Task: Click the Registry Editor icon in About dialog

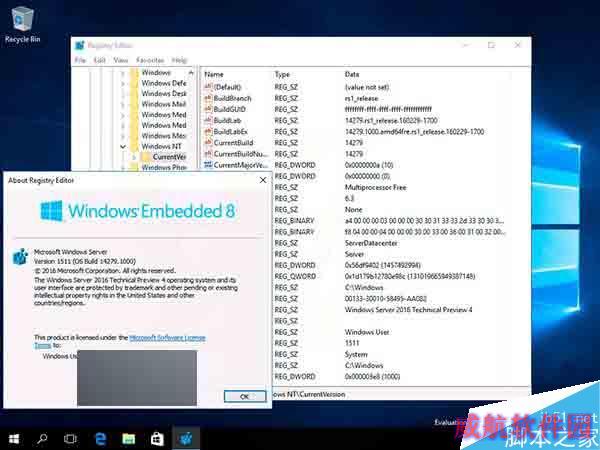Action: [20, 257]
